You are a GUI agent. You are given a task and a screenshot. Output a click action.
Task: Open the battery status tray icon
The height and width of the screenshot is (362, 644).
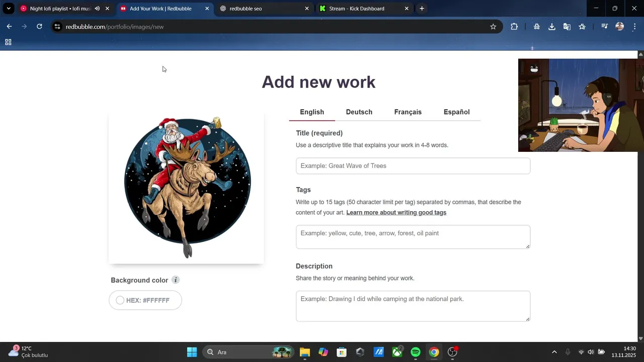coord(601,352)
